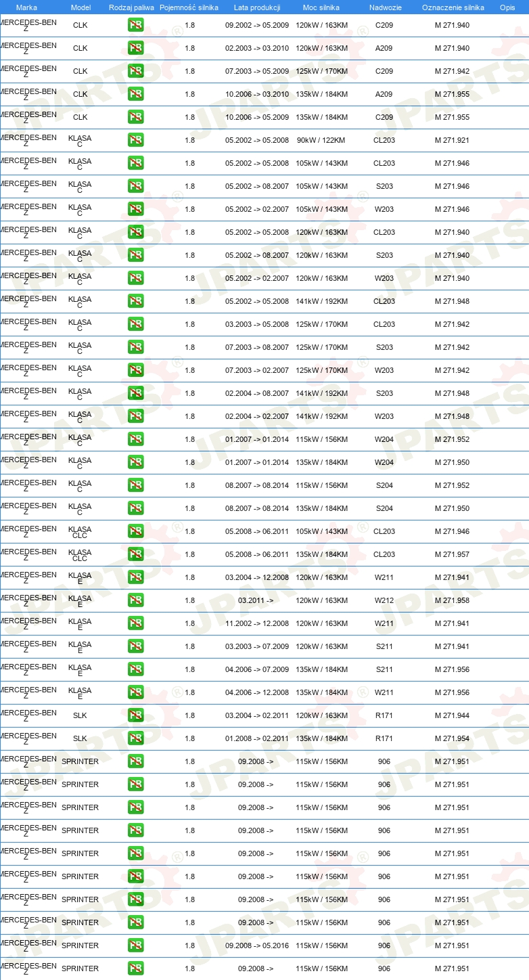Click fuel icon in KLASA C W203 M 271.946 row
The image size is (529, 980).
pyautogui.click(x=135, y=209)
